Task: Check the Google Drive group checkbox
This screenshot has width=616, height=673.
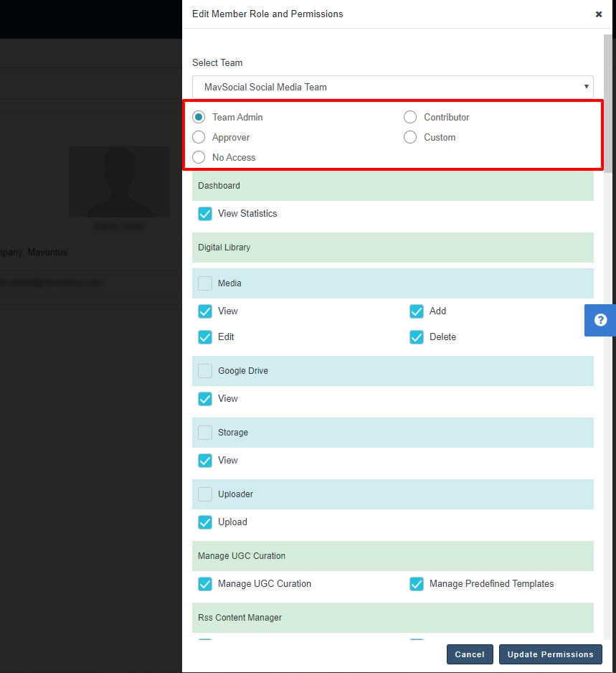Action: tap(205, 371)
